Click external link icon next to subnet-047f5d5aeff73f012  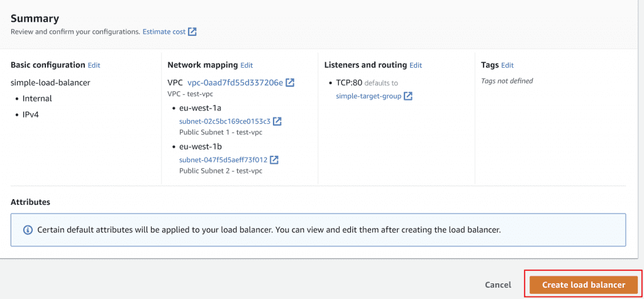[x=274, y=160]
